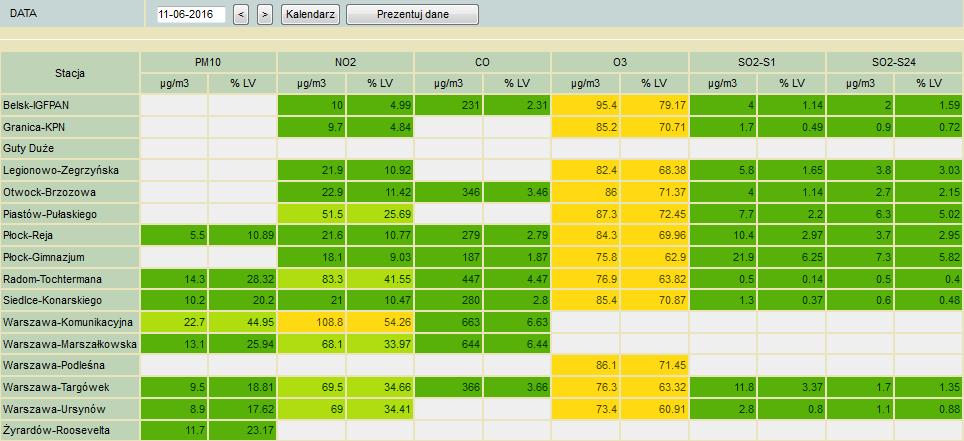Click the O3 column header
Screen dimensions: 964x441
pos(620,63)
